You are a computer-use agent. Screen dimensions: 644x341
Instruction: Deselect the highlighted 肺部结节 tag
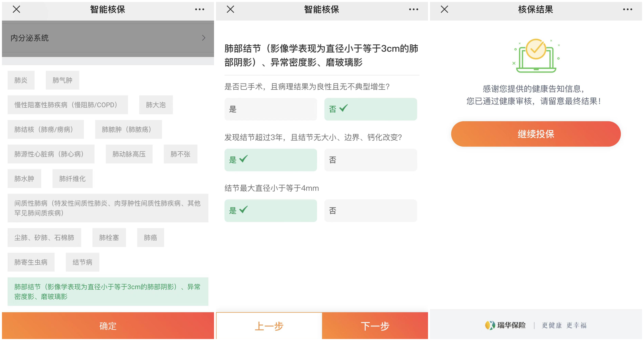(x=108, y=292)
